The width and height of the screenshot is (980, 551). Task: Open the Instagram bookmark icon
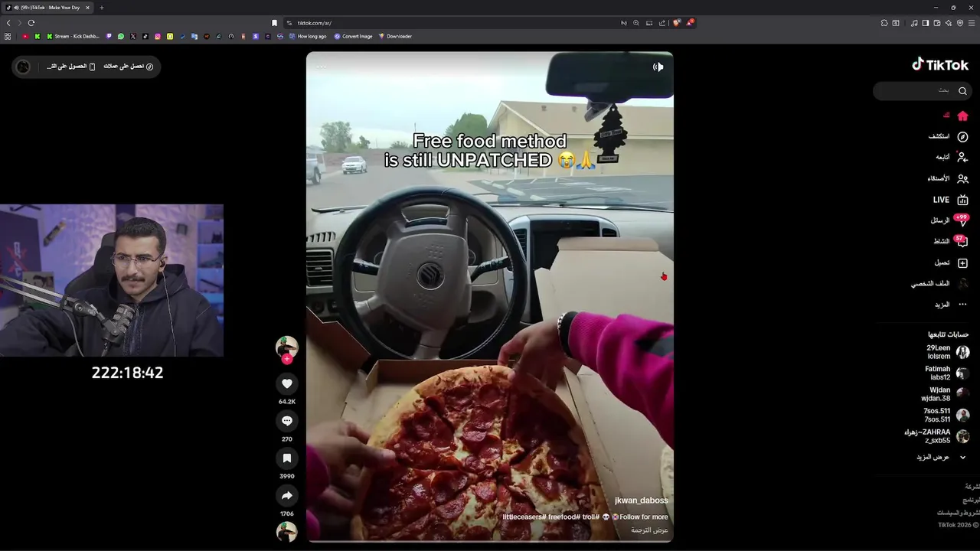pyautogui.click(x=158, y=36)
